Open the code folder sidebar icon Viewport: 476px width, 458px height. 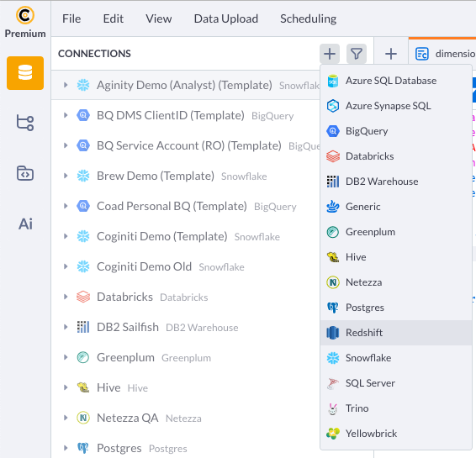pos(25,173)
